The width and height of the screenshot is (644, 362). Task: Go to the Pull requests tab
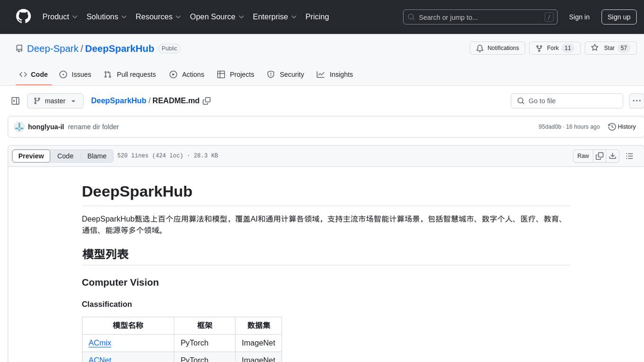pyautogui.click(x=130, y=74)
